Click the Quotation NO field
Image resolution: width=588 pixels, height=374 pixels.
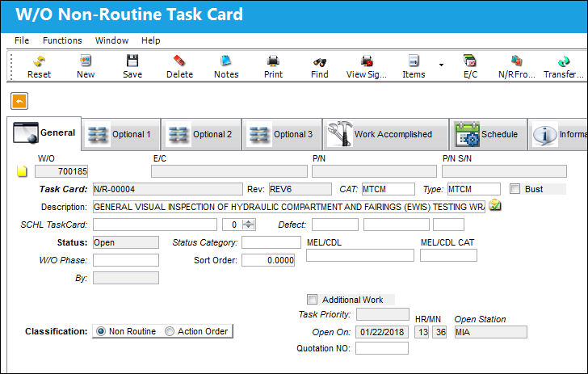coord(382,348)
